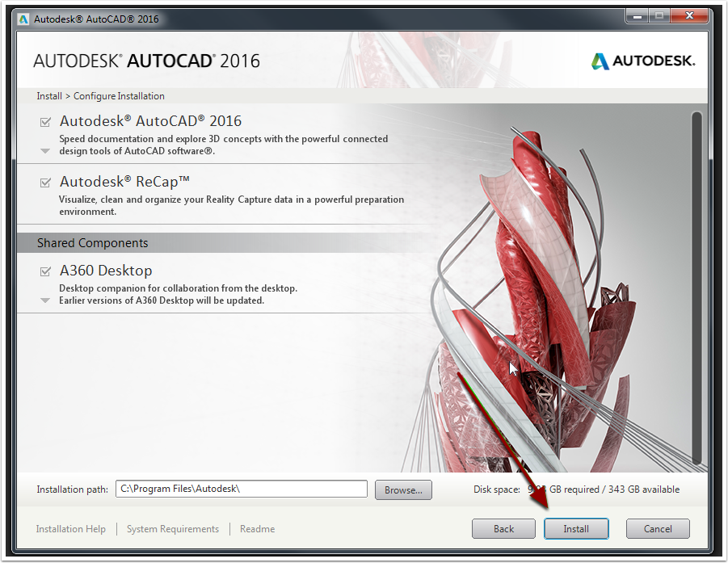
Task: Click the installation path text field
Action: coord(242,489)
